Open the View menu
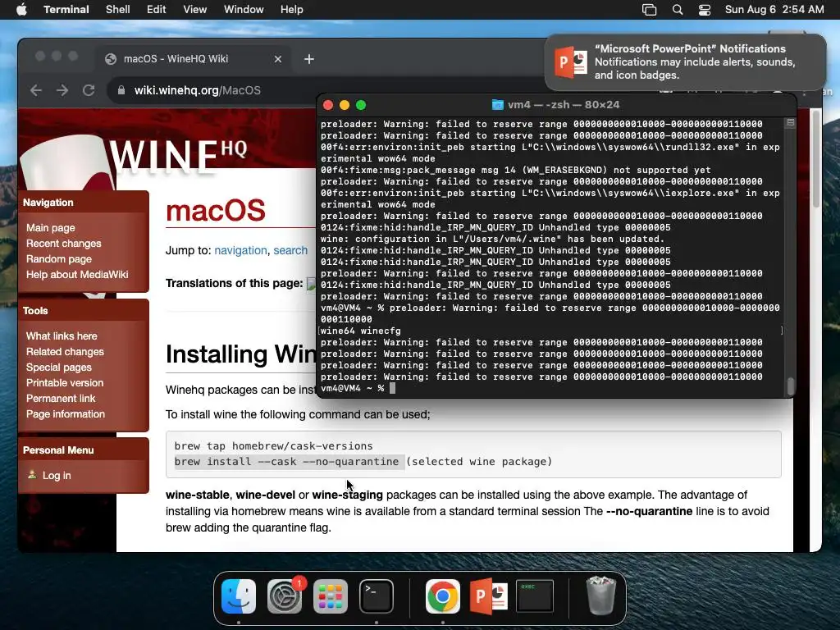This screenshot has width=840, height=630. pyautogui.click(x=195, y=10)
